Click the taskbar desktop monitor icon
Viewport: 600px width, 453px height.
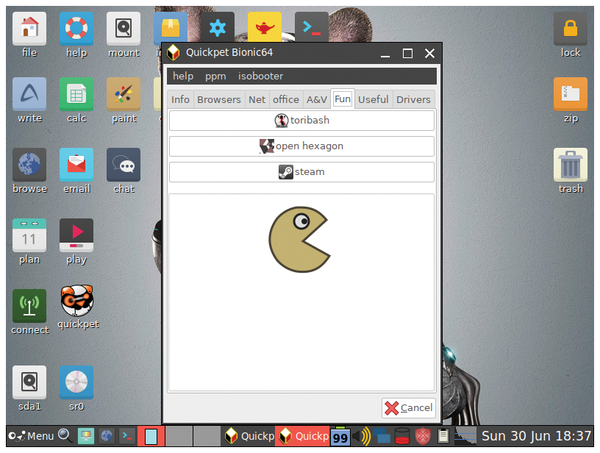click(x=86, y=436)
